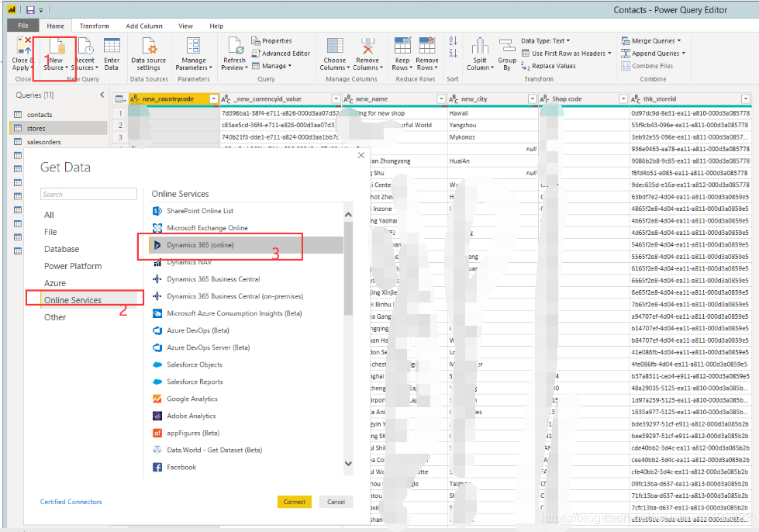Open the Help tab
Image resolution: width=759 pixels, height=532 pixels.
216,26
